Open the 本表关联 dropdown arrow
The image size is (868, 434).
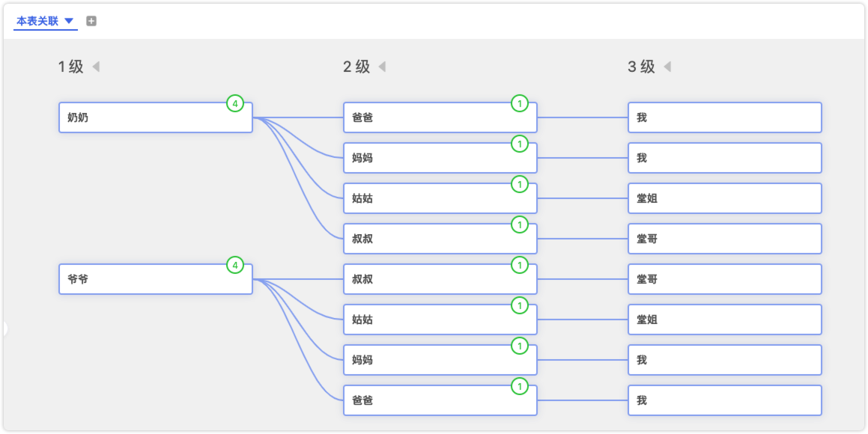[69, 21]
